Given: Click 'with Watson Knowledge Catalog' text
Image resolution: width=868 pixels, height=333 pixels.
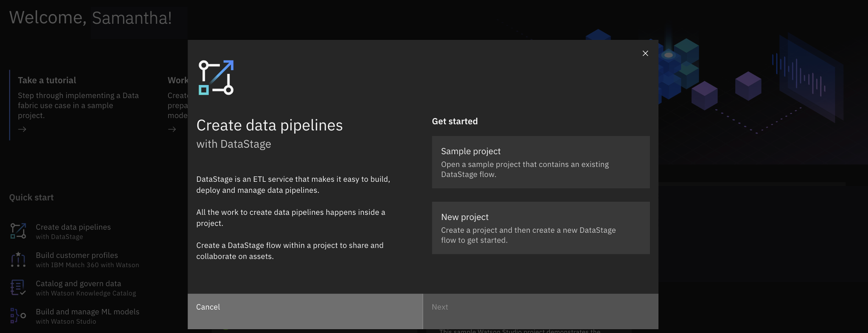Looking at the screenshot, I should [x=86, y=293].
